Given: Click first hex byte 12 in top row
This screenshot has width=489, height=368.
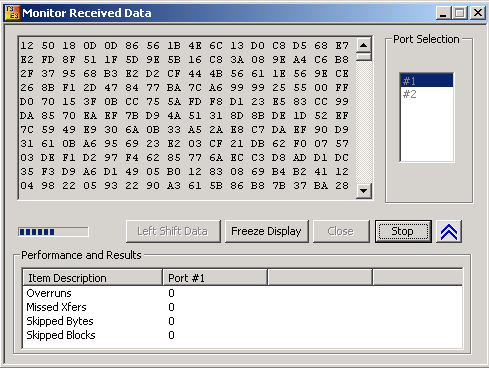Looking at the screenshot, I should (x=27, y=45).
